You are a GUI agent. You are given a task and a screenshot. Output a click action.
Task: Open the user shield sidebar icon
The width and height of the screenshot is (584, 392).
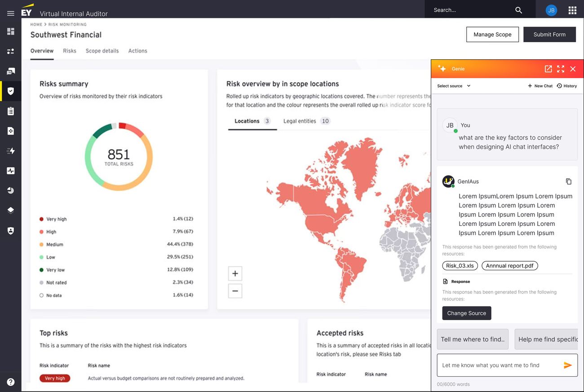click(x=11, y=230)
